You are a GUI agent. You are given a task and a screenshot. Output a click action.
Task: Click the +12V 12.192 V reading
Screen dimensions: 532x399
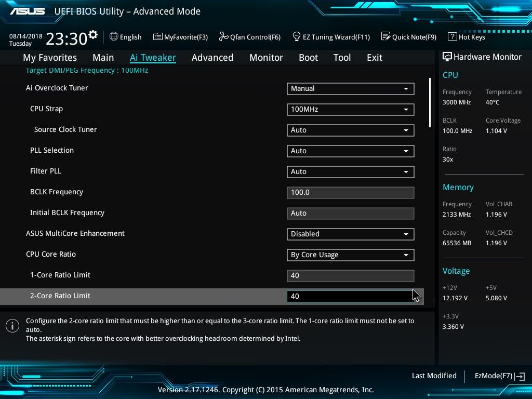(x=455, y=298)
